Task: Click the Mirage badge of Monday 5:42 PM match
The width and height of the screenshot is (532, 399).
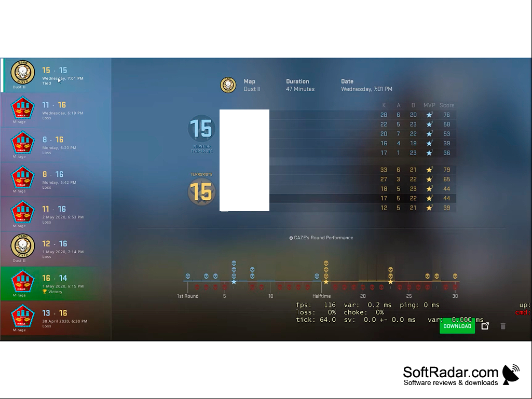Action: click(x=23, y=177)
